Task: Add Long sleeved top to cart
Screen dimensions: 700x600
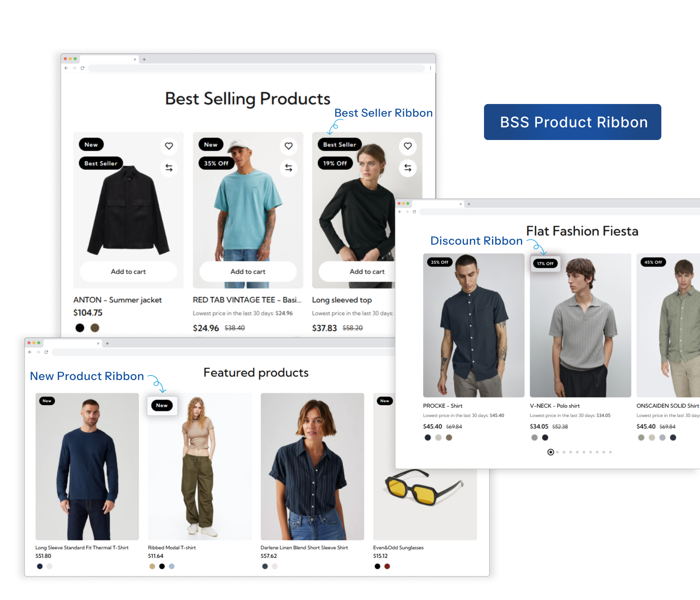Action: pyautogui.click(x=357, y=272)
